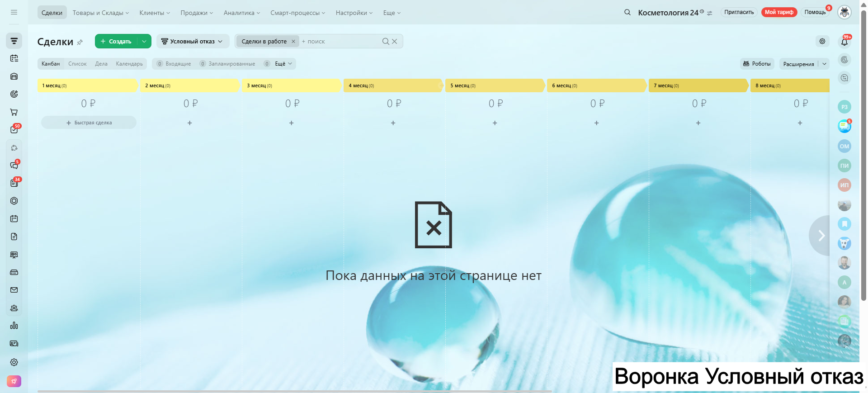
Task: Clear the filter with the X in search box
Action: (395, 41)
